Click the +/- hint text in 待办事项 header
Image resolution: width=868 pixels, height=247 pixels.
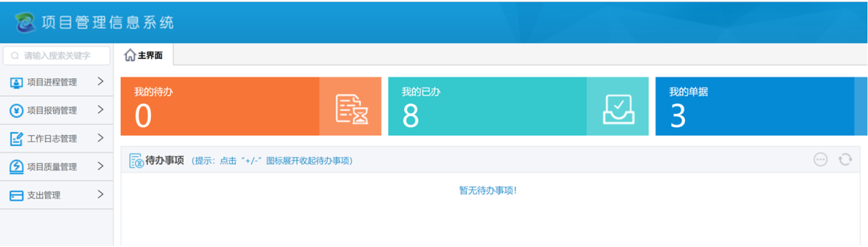pos(272,161)
